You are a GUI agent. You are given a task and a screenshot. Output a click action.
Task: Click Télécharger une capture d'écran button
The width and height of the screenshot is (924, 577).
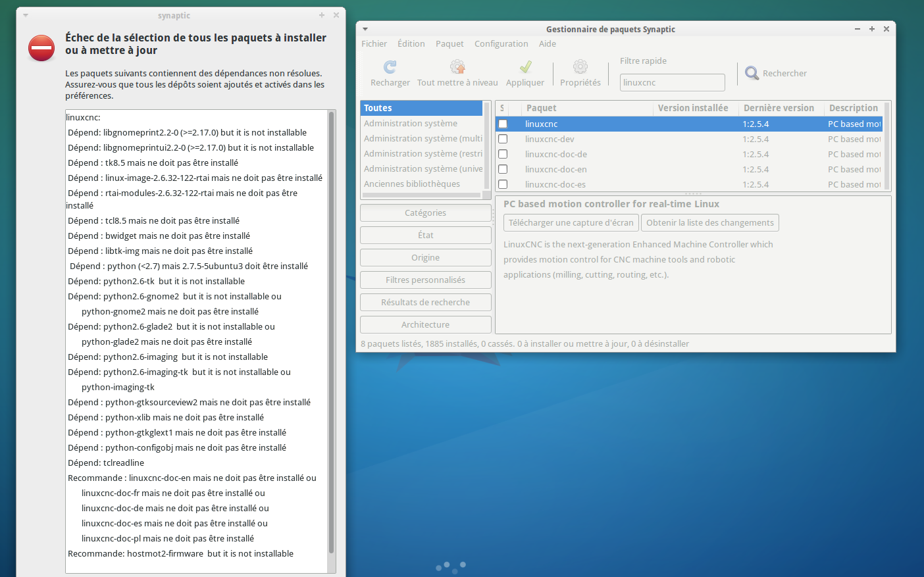pos(571,222)
